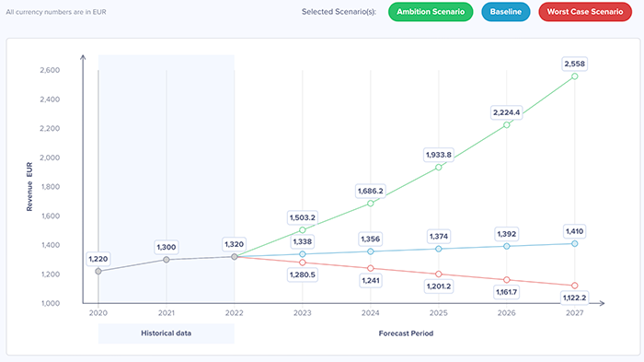Click the value label 1,122.2

[575, 298]
